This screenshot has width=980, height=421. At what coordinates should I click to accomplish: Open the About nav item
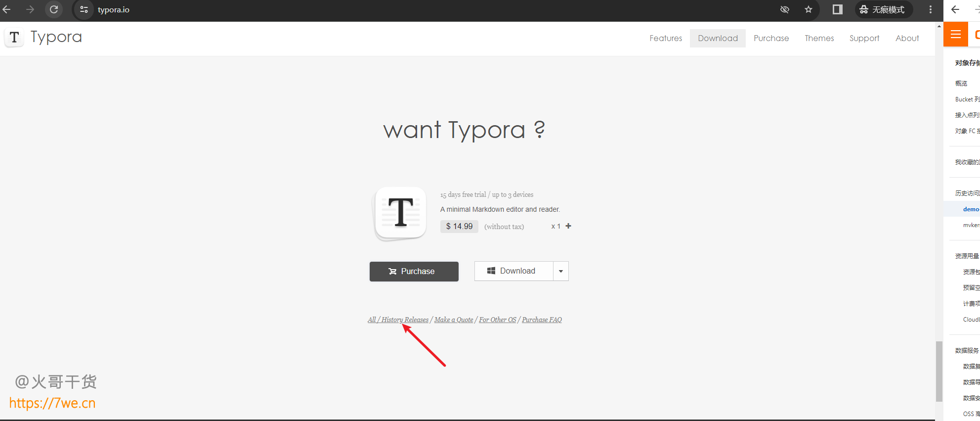coord(907,38)
